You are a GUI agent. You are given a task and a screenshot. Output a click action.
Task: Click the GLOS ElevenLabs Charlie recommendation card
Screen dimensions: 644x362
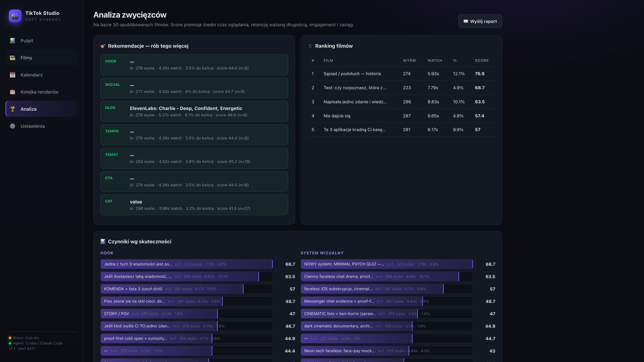pos(194,111)
